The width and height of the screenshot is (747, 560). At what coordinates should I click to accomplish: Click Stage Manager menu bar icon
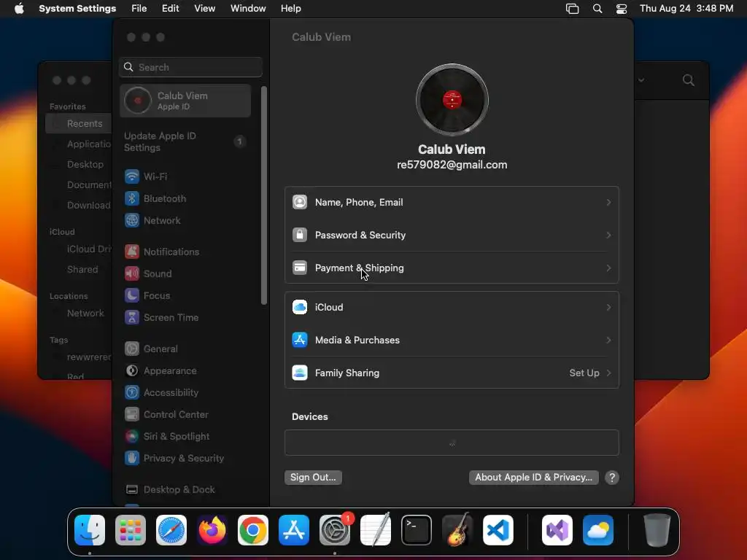click(x=572, y=9)
